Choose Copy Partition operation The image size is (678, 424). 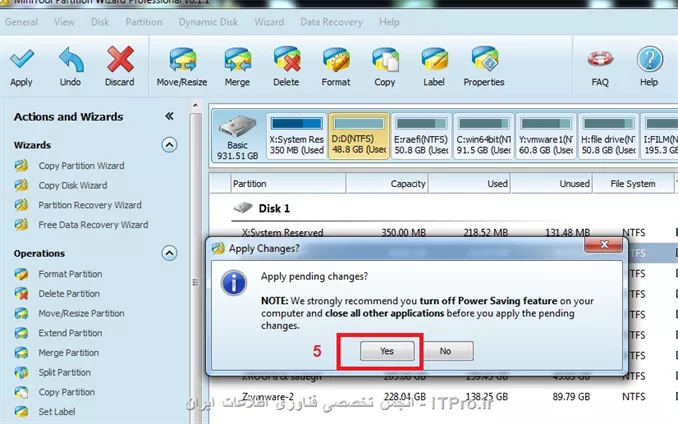[x=66, y=392]
